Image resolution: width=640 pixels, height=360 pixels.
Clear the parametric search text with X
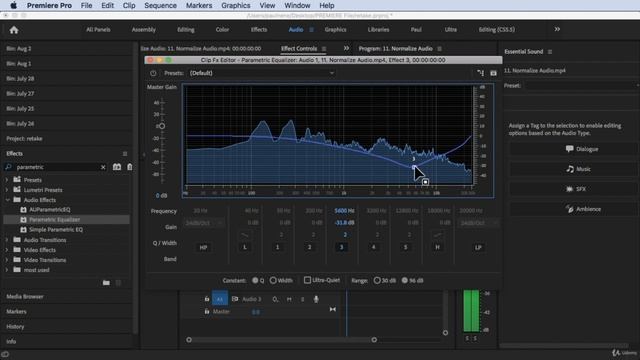click(x=103, y=167)
